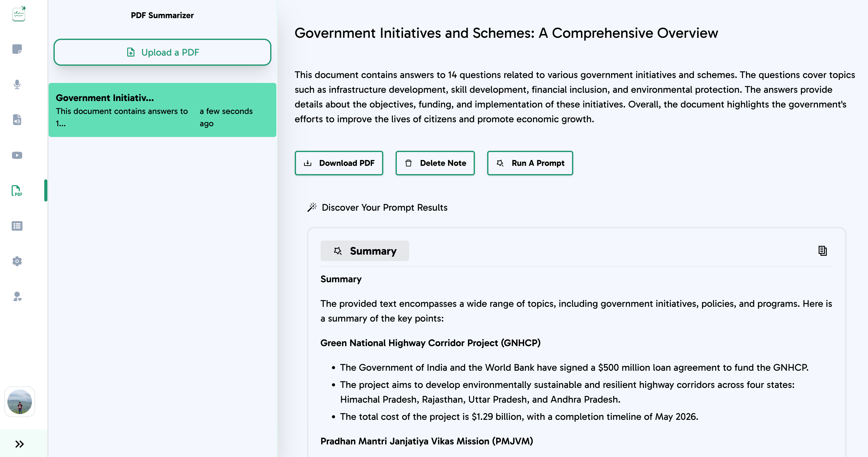Click the Run A Prompt button
The width and height of the screenshot is (868, 457).
[530, 163]
